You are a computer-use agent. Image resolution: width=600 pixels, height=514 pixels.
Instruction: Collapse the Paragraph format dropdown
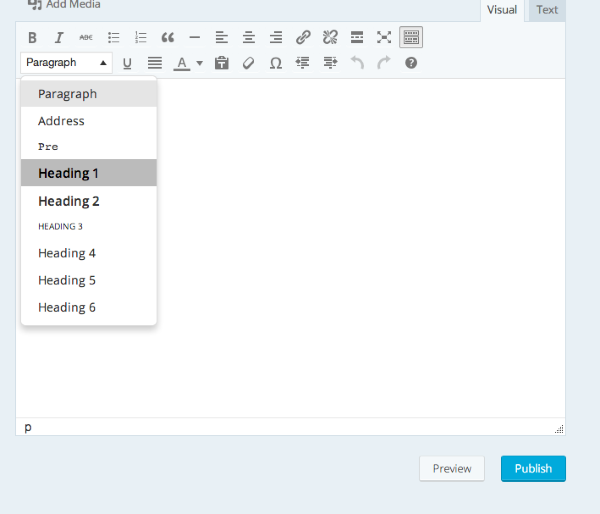[x=66, y=63]
